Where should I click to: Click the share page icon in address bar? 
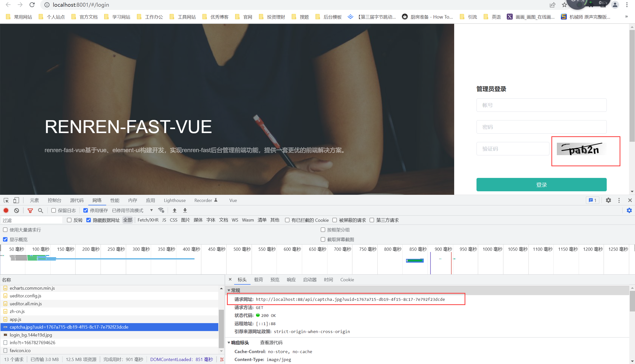[552, 5]
